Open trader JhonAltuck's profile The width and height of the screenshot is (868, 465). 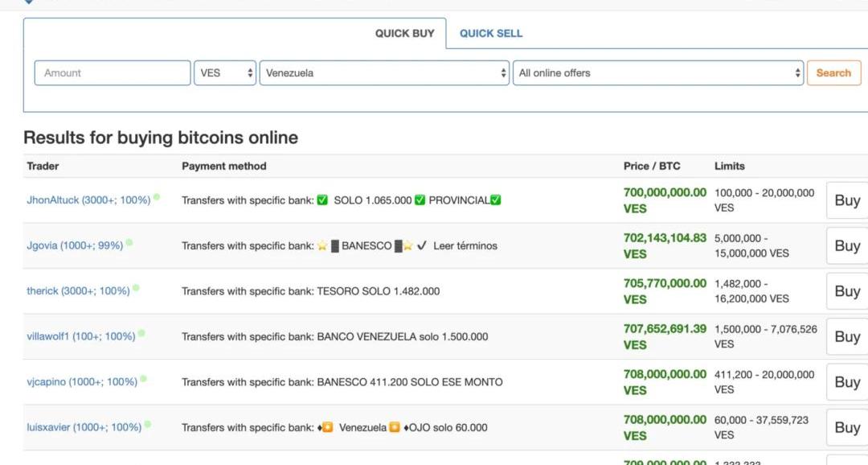tap(88, 200)
